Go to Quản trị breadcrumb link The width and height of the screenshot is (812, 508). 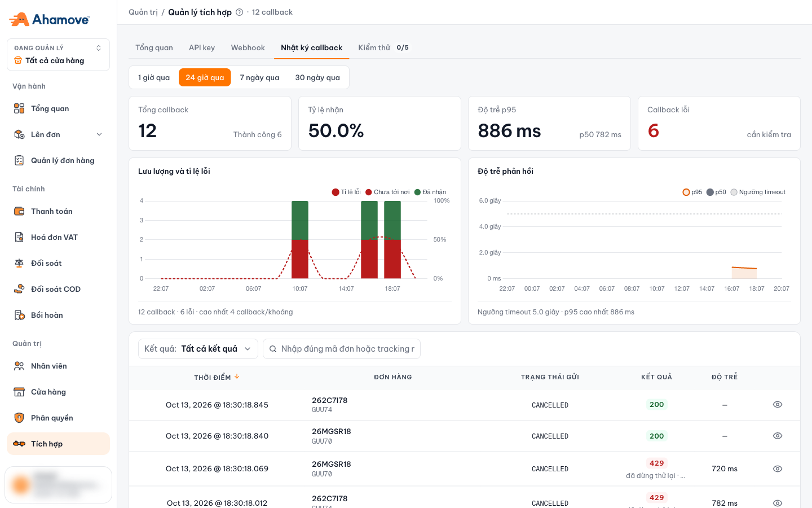pyautogui.click(x=143, y=12)
